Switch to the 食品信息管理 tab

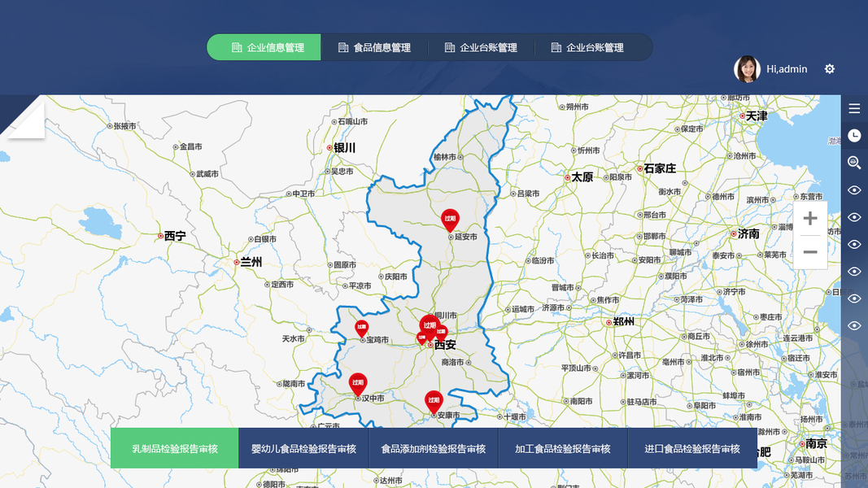(374, 48)
